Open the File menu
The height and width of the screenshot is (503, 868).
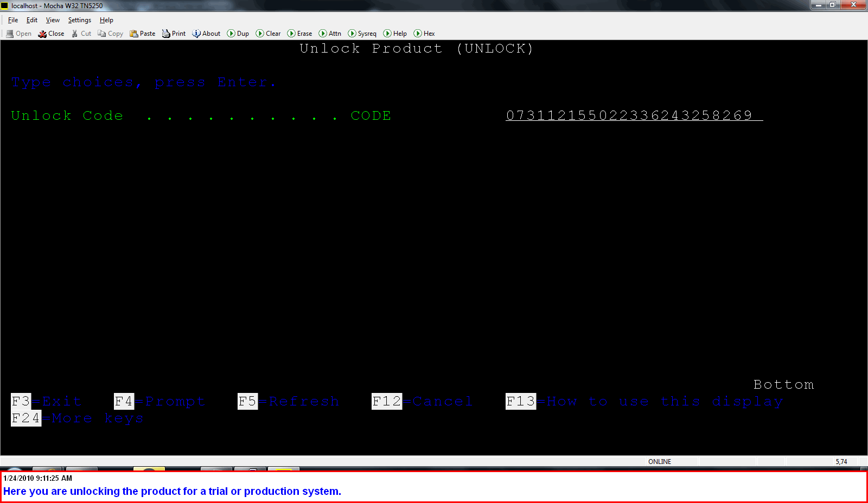pos(13,20)
